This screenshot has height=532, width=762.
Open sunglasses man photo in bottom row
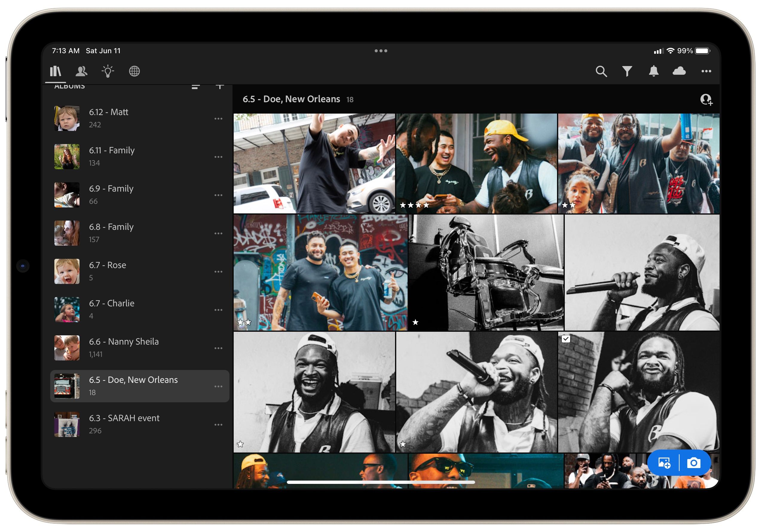pos(486,471)
